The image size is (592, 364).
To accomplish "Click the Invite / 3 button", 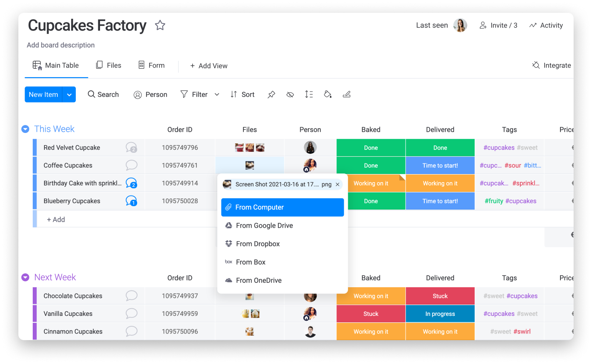I will pyautogui.click(x=498, y=25).
